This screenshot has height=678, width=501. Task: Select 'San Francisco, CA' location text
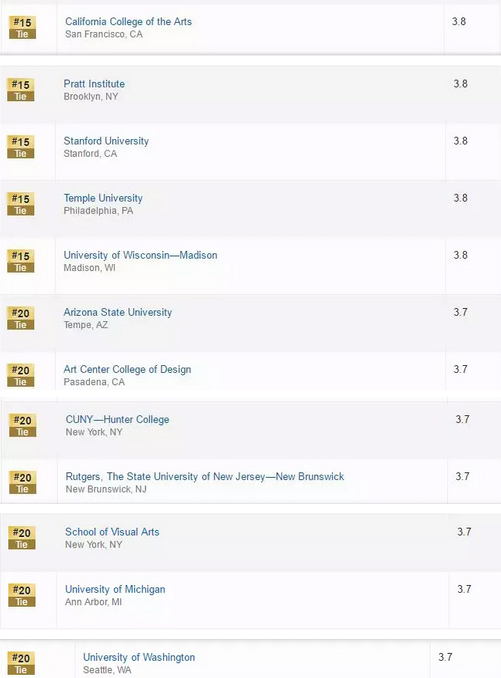coord(104,34)
